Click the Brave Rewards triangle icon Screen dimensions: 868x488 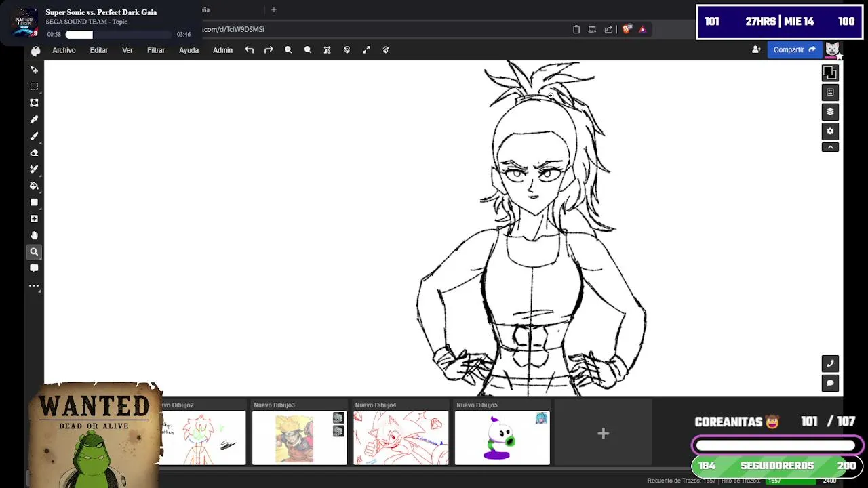coord(642,29)
